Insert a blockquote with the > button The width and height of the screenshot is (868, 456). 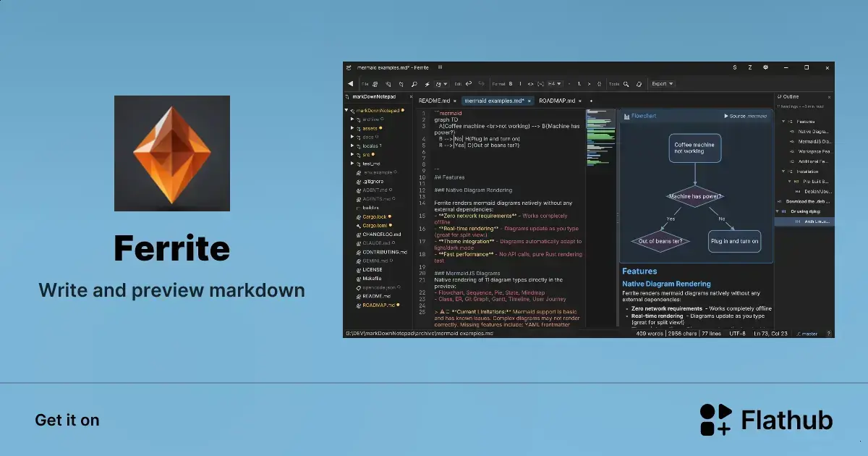coord(589,84)
